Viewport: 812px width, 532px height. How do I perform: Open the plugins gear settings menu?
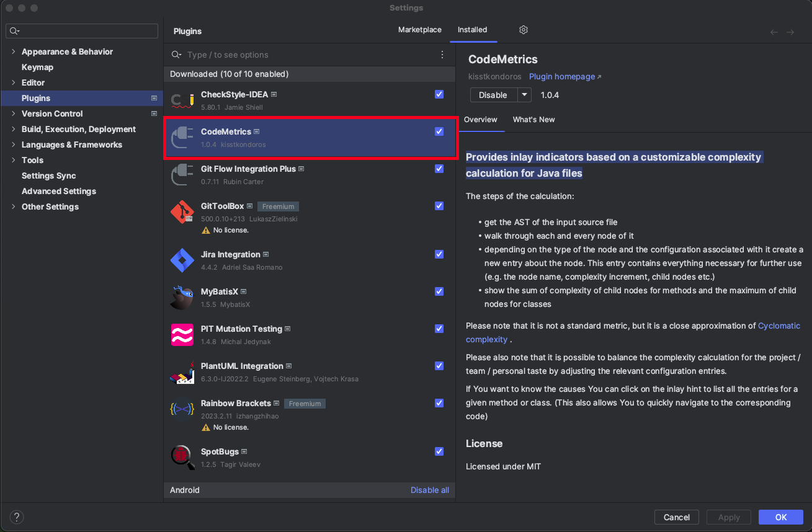pos(524,30)
